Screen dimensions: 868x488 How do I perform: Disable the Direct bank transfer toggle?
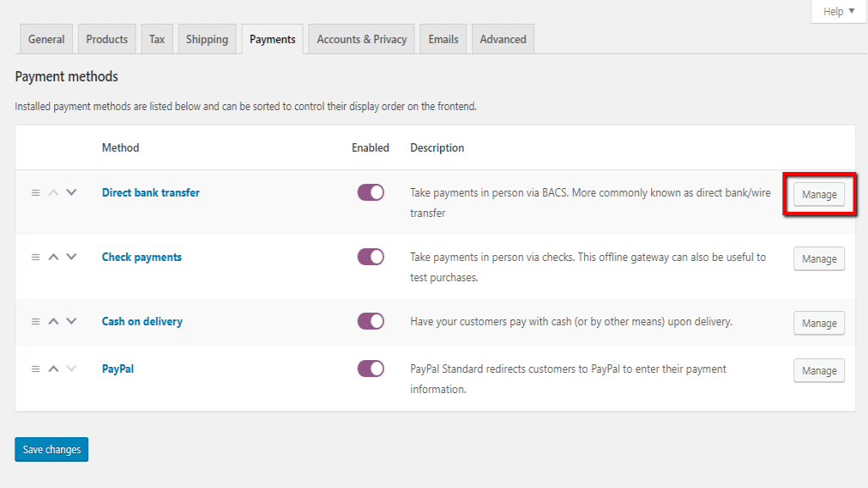(370, 193)
